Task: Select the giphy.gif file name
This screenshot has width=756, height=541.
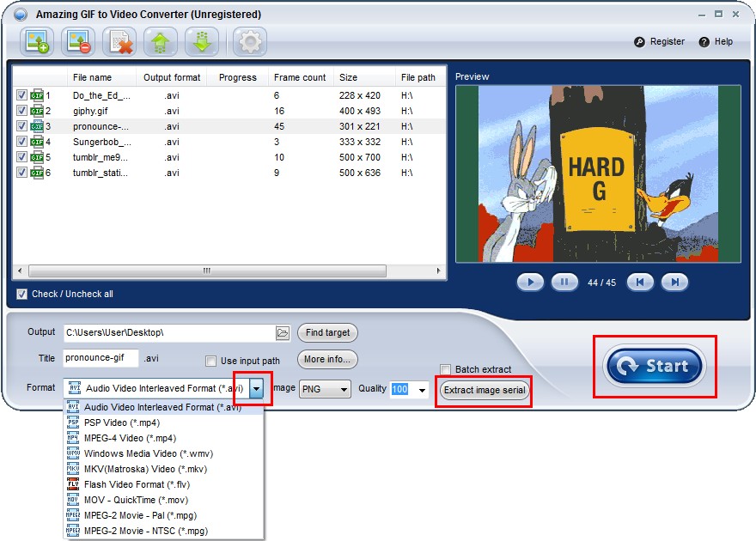Action: coord(90,111)
